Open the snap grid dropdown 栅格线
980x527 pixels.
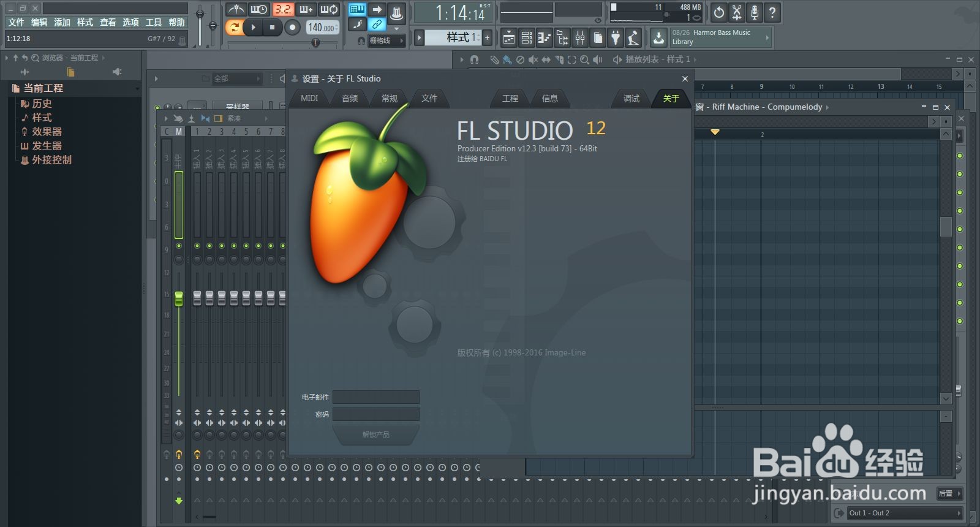(x=386, y=40)
